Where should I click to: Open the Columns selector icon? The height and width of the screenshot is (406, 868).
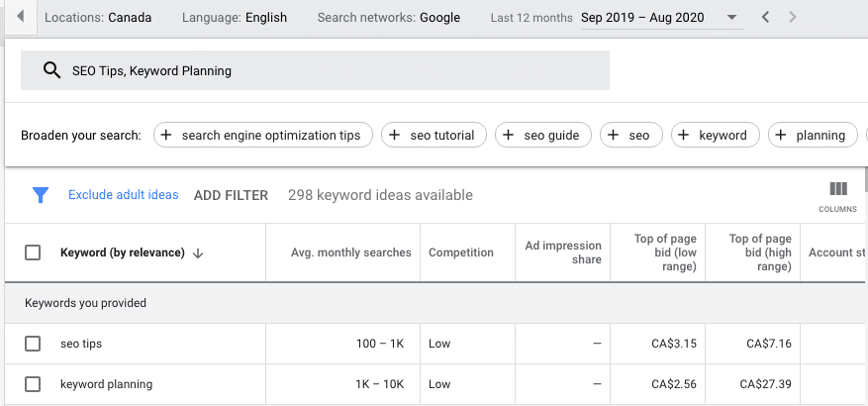[x=838, y=189]
